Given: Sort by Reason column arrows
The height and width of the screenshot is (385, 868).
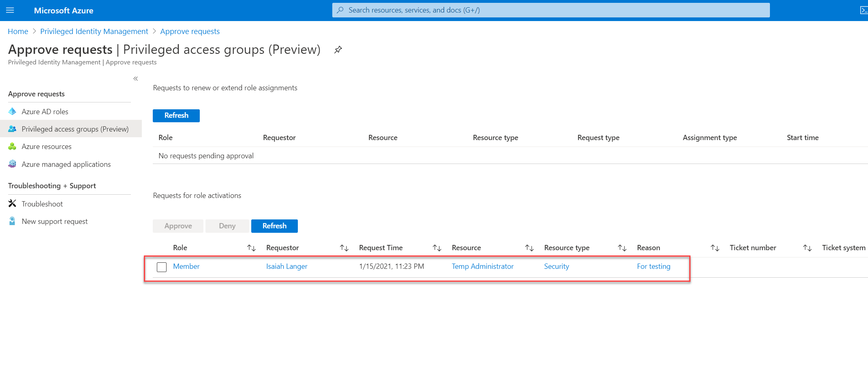Looking at the screenshot, I should (x=715, y=248).
